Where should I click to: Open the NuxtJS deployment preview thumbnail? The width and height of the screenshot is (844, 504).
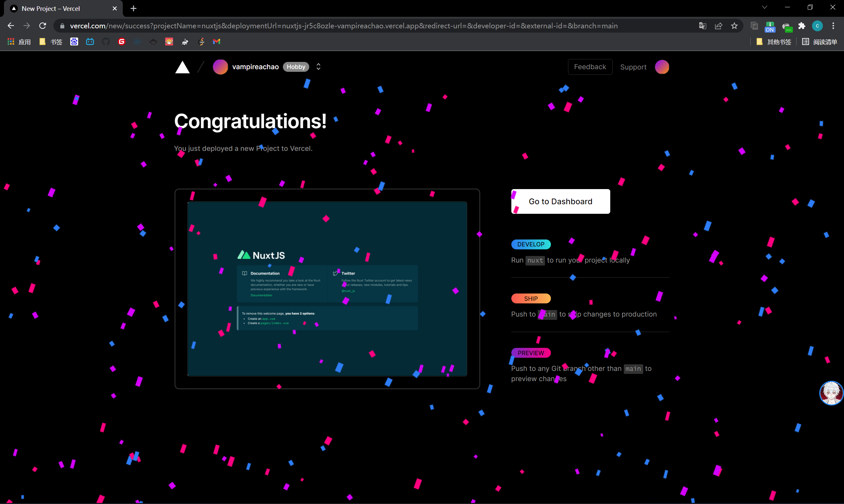pos(327,289)
